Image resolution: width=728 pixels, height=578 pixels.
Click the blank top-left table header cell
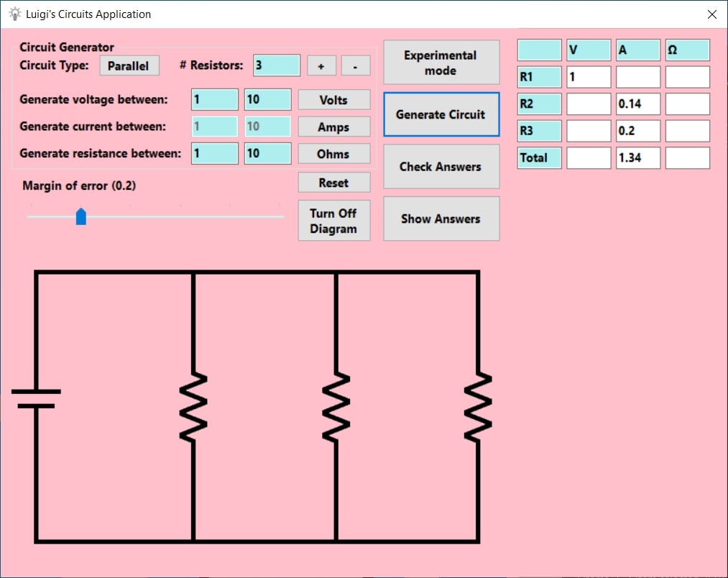click(x=540, y=50)
